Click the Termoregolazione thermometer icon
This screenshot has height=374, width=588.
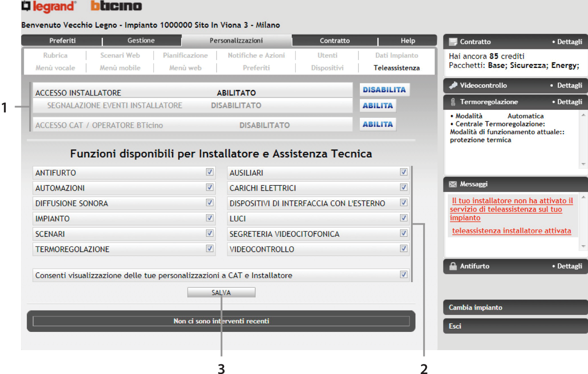pyautogui.click(x=453, y=102)
